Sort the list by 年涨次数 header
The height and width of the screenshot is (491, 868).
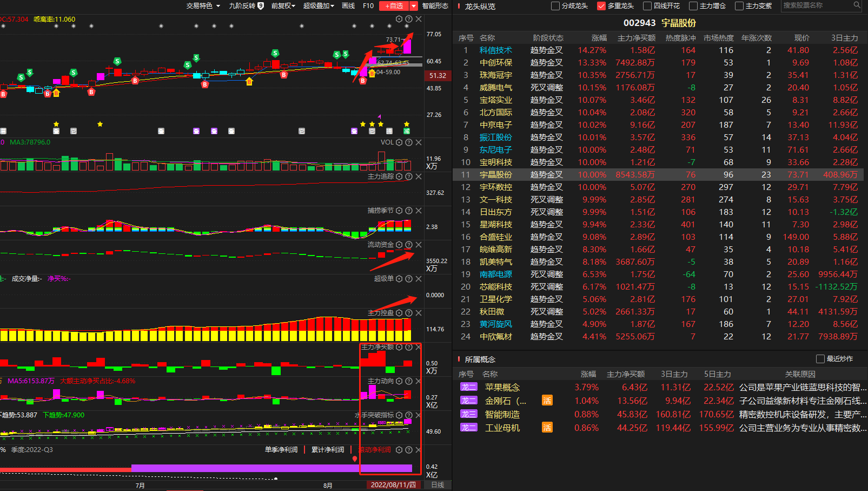point(757,38)
